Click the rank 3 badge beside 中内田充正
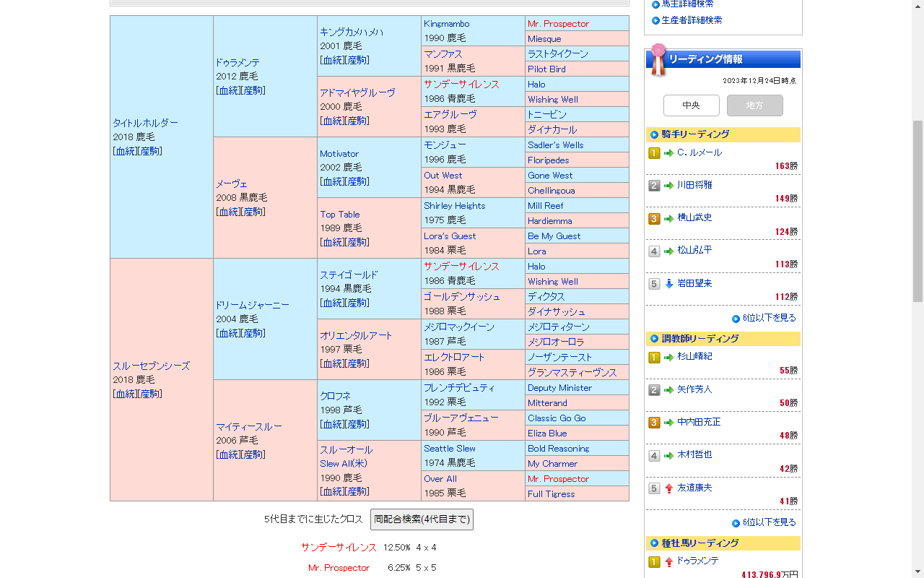The height and width of the screenshot is (578, 924). coord(654,423)
